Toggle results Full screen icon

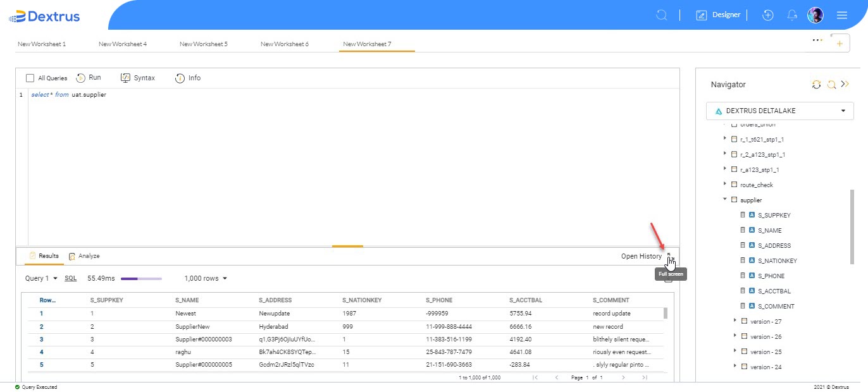[670, 256]
